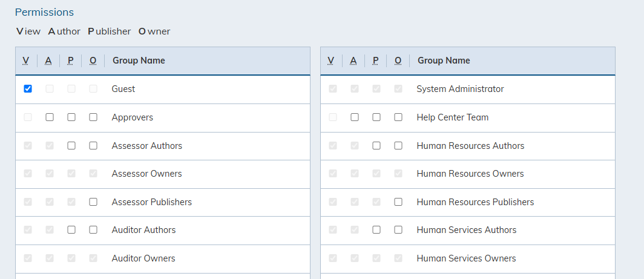Check Publisher permission for Approvers
644x279 pixels.
pyautogui.click(x=71, y=117)
